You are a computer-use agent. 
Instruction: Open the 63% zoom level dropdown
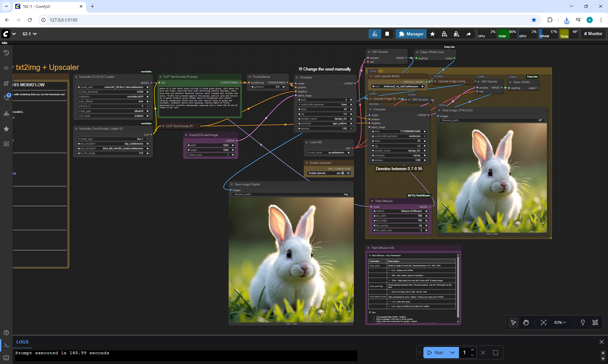(x=560, y=322)
